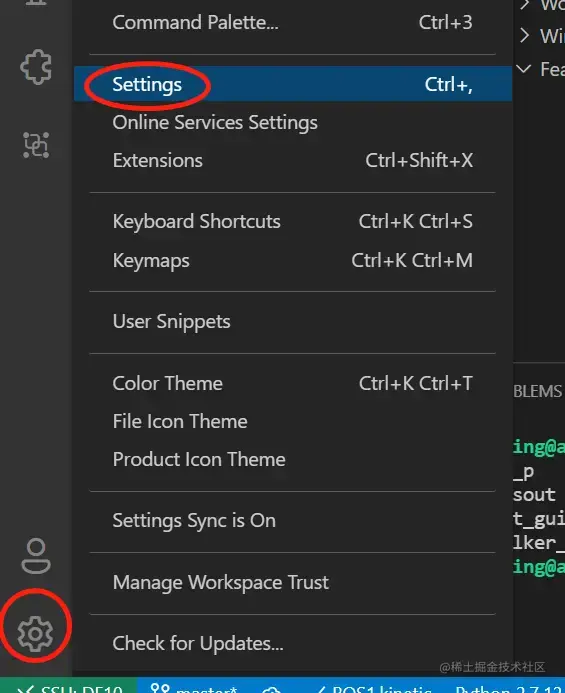Click the Python version status bar item
This screenshot has height=693, width=565.
point(508,687)
